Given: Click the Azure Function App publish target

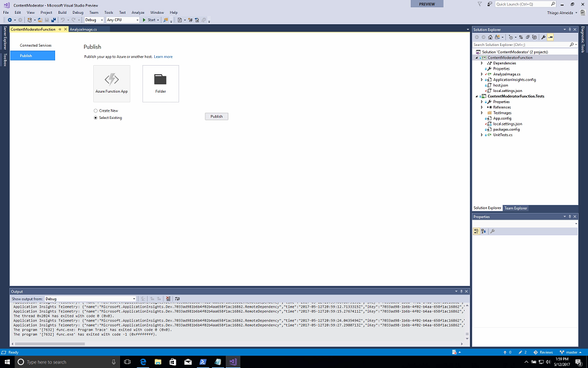Looking at the screenshot, I should (112, 83).
